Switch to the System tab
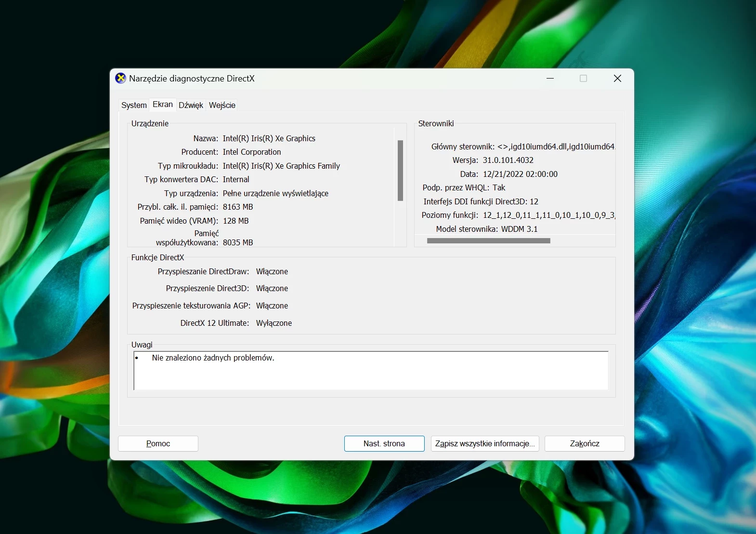 pos(134,105)
